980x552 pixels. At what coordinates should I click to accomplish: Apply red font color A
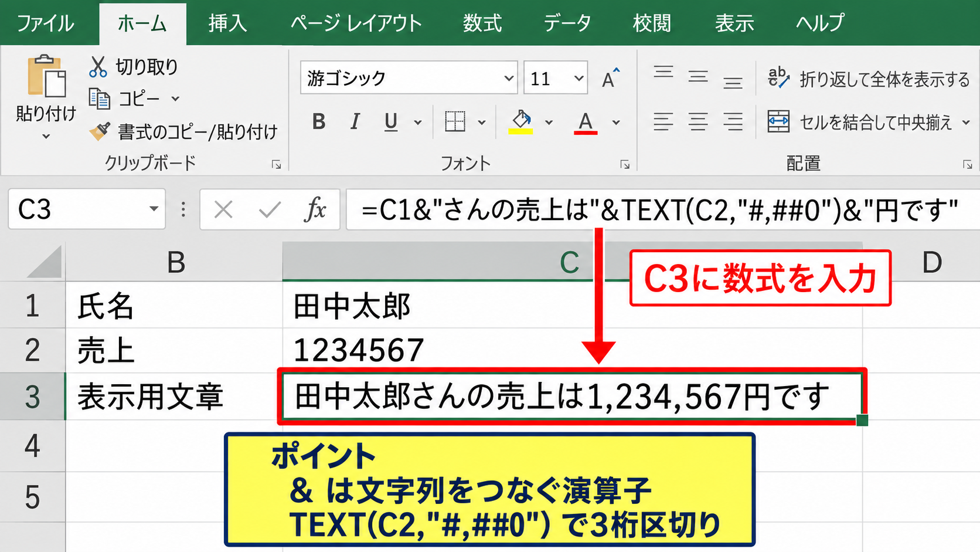coord(585,122)
